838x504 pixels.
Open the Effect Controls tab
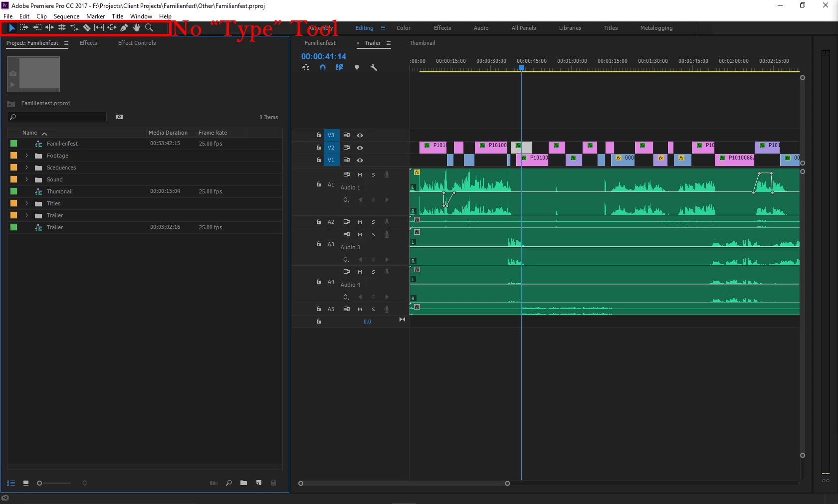[x=137, y=43]
